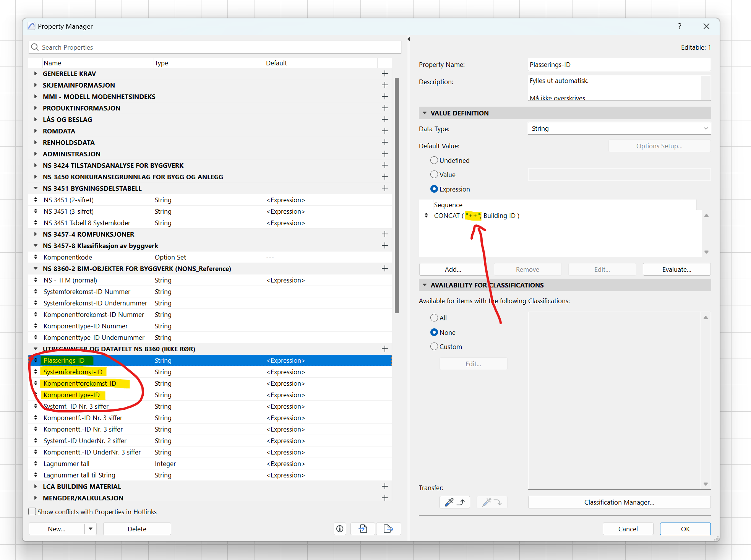Click the info icon button
This screenshot has height=560, width=751.
point(339,529)
